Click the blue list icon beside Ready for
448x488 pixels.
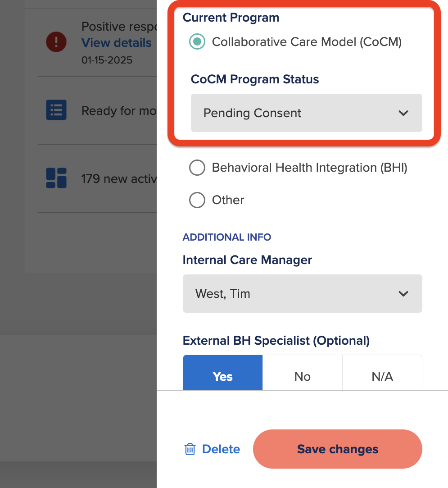(56, 110)
